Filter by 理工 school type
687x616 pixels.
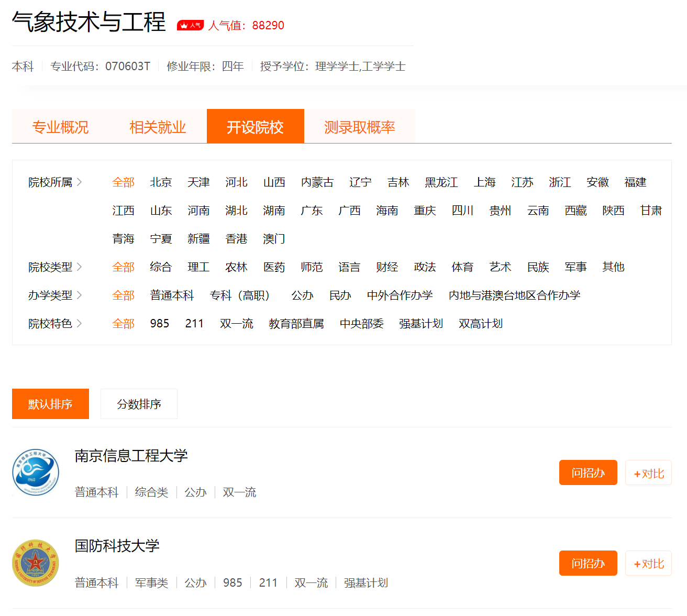tap(199, 267)
